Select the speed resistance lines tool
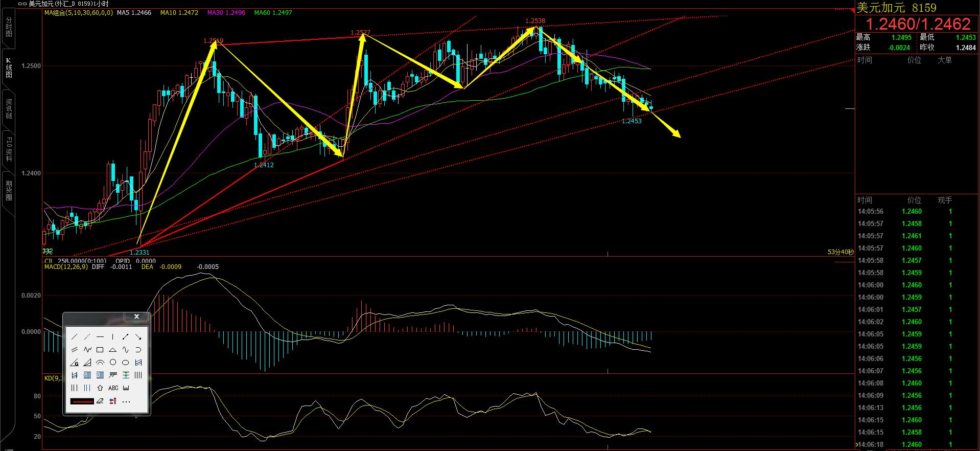The height and width of the screenshot is (451, 980). tap(113, 375)
